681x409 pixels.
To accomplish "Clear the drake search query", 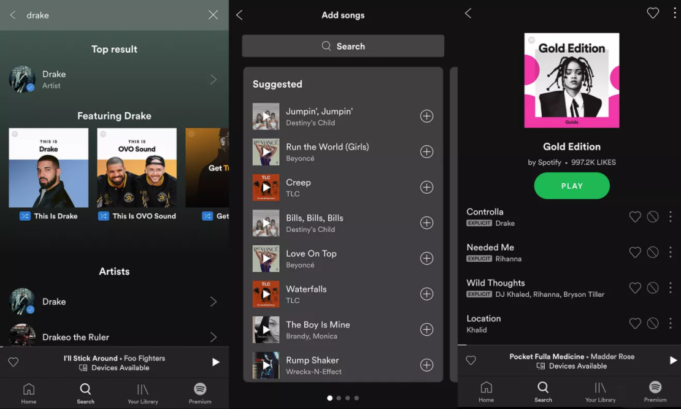I will 213,15.
